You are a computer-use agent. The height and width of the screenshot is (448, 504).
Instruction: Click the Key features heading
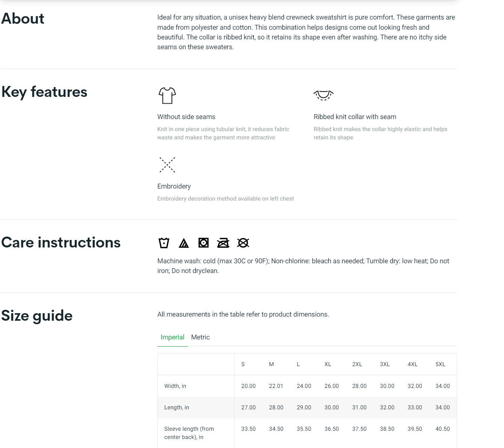pos(44,92)
